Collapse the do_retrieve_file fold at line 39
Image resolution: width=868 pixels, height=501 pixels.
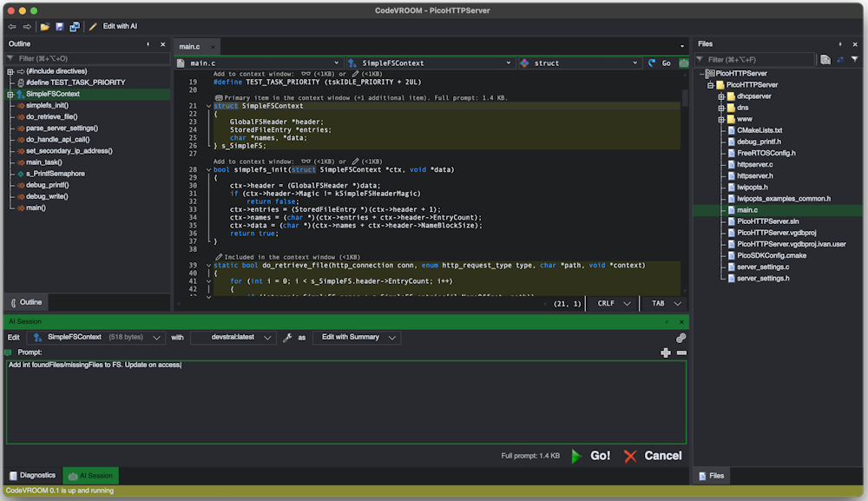(x=208, y=265)
